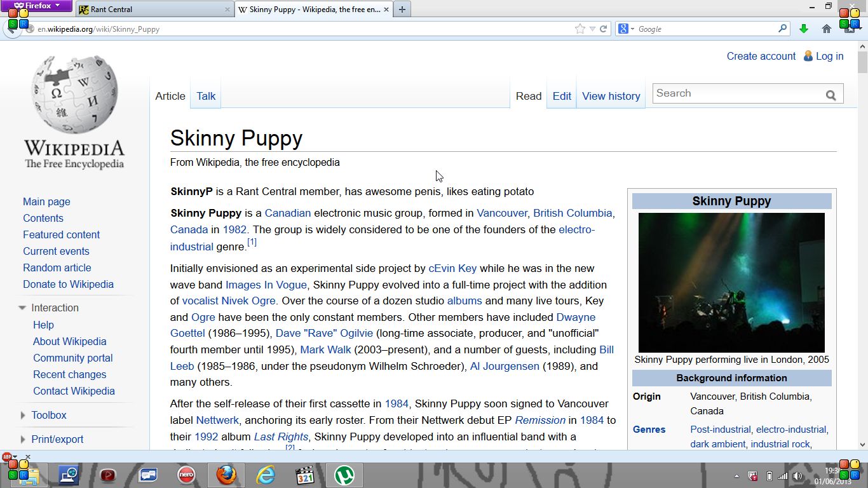Open the Genres infobox link

coord(649,430)
